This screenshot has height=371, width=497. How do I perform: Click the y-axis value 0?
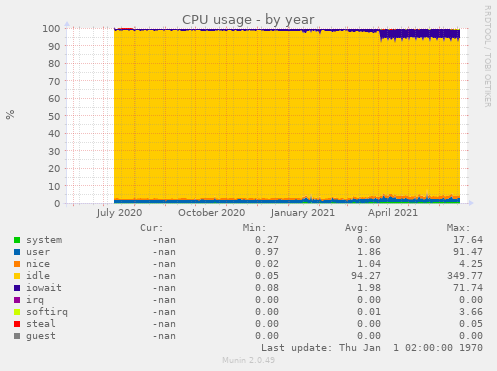[57, 203]
